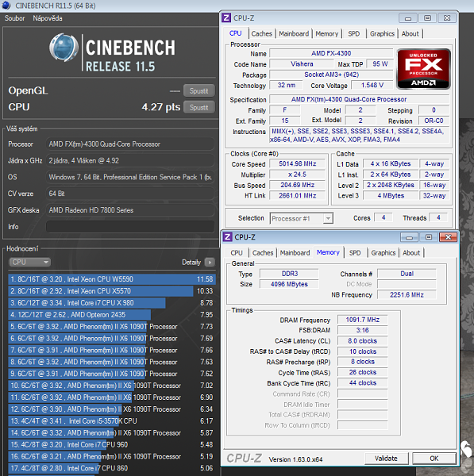The height and width of the screenshot is (476, 474).
Task: Click the Cinebench app icon in title bar
Action: (6, 6)
